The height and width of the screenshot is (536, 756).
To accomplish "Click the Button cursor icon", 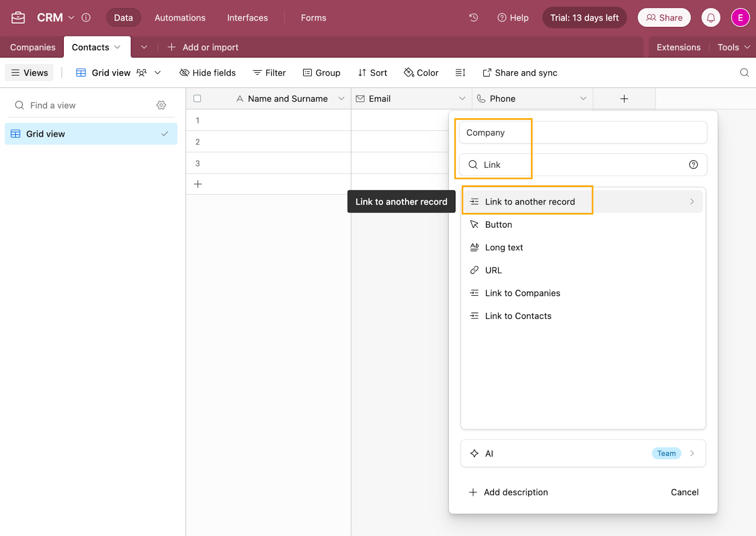I will [474, 224].
